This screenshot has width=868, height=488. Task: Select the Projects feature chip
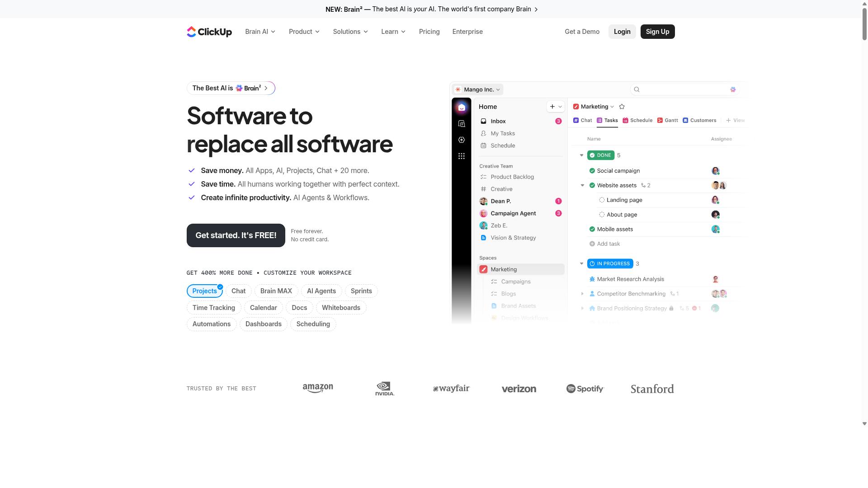coord(204,291)
